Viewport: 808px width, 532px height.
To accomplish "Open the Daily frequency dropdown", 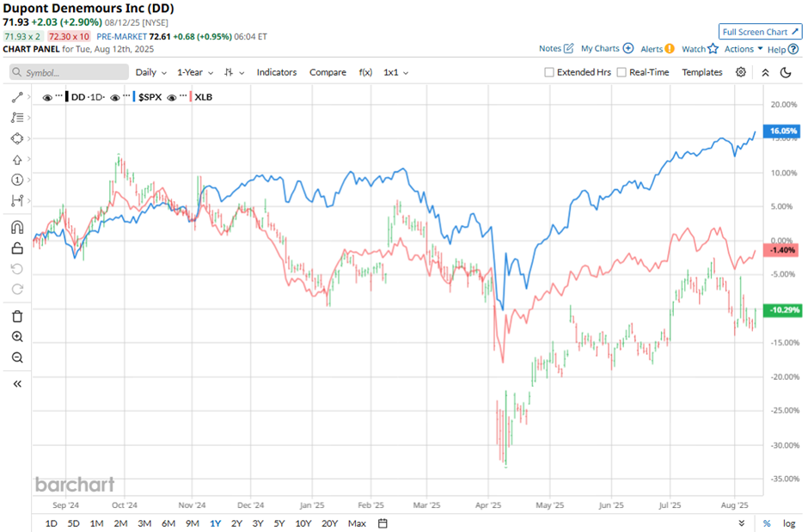I will point(151,72).
